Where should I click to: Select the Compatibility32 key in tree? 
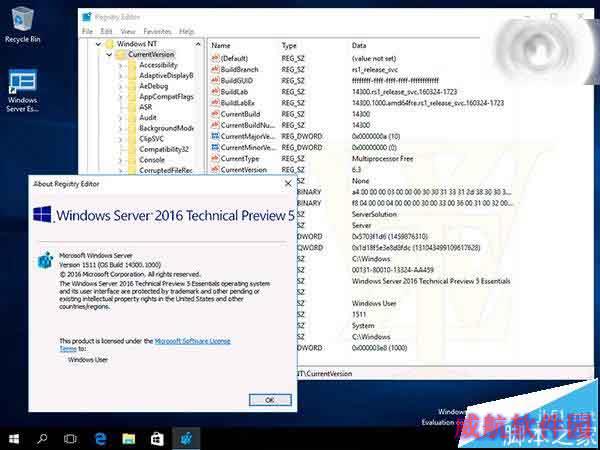click(164, 149)
